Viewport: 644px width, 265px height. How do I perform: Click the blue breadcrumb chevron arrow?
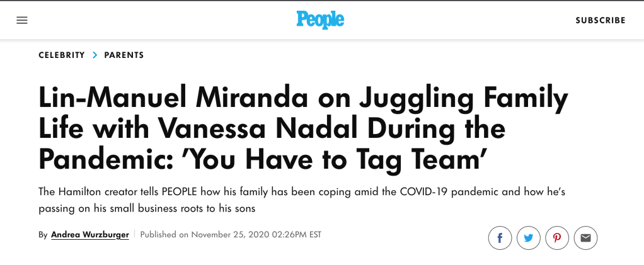pyautogui.click(x=95, y=55)
